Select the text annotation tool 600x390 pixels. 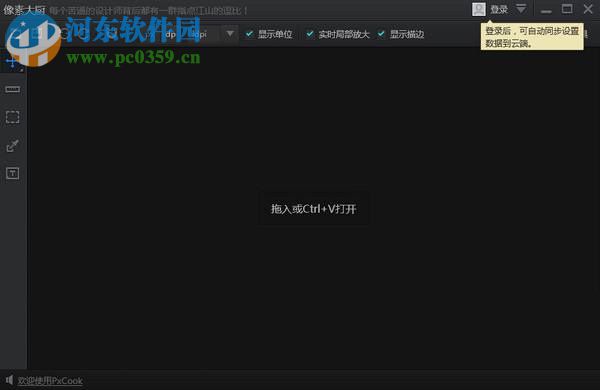(x=13, y=173)
